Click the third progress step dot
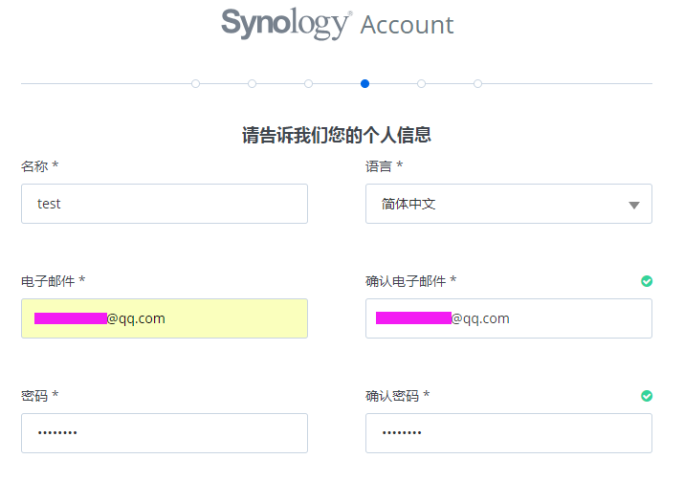This screenshot has width=684, height=481. (x=308, y=84)
